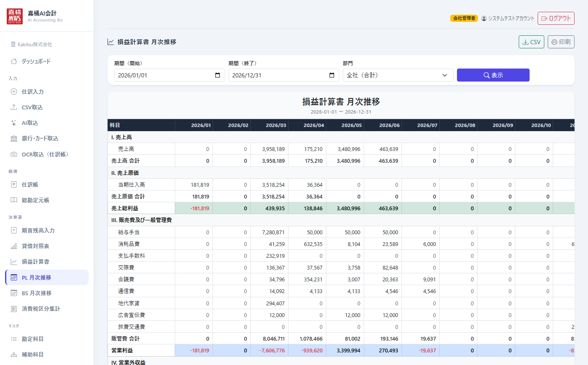The image size is (588, 365).
Task: Click the 消費税区分集計 table icon
Action: click(14, 309)
